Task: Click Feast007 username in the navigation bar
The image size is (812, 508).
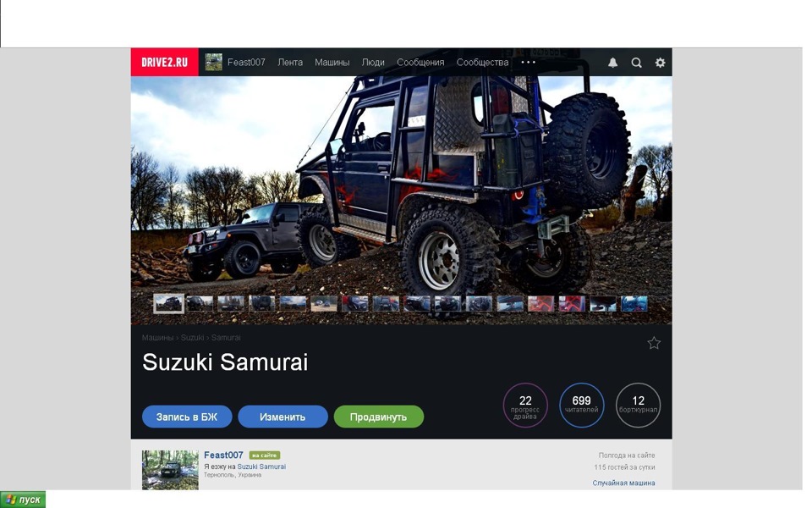Action: click(246, 62)
